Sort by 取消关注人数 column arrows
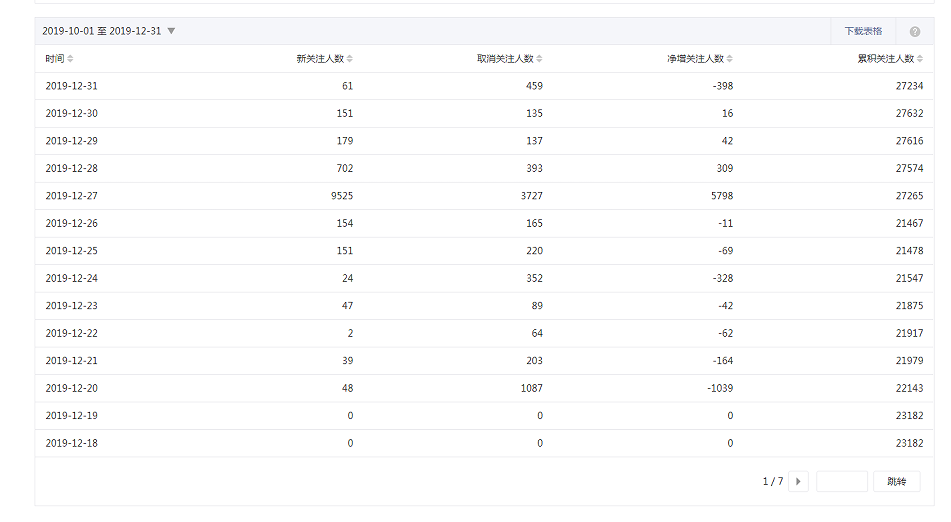The image size is (951, 522). [540, 59]
